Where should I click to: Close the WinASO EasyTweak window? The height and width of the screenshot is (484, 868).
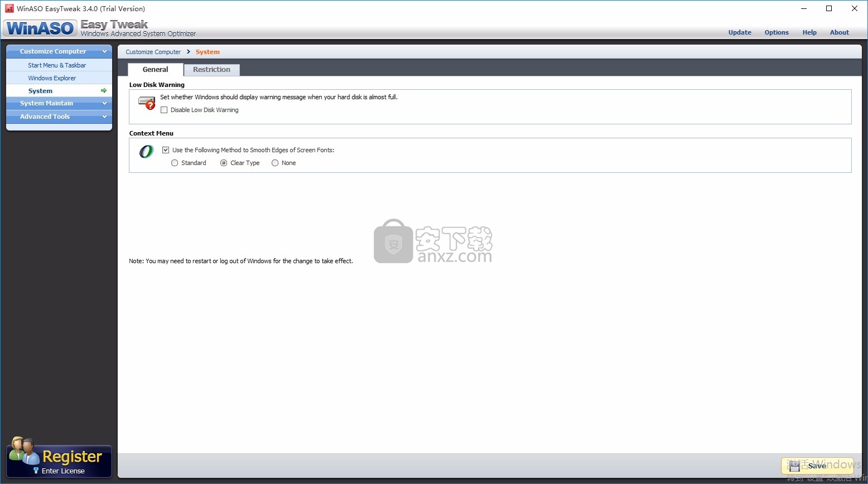[x=855, y=8]
